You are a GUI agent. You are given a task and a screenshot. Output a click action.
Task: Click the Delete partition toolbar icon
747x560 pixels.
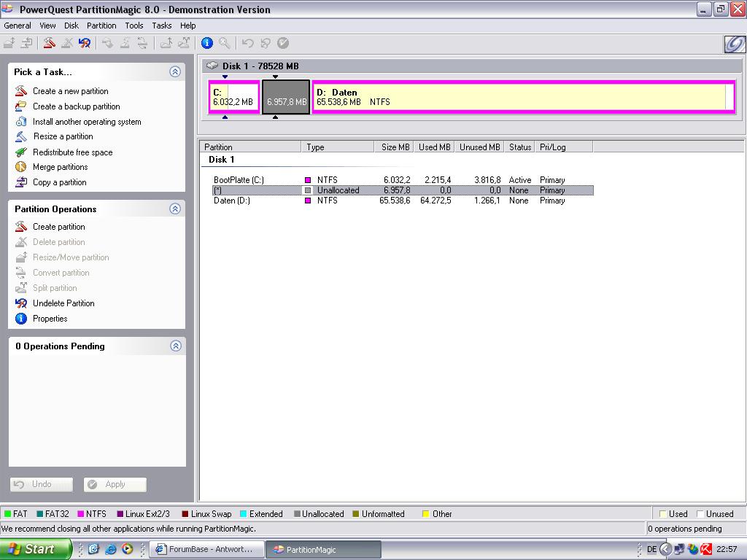[66, 43]
